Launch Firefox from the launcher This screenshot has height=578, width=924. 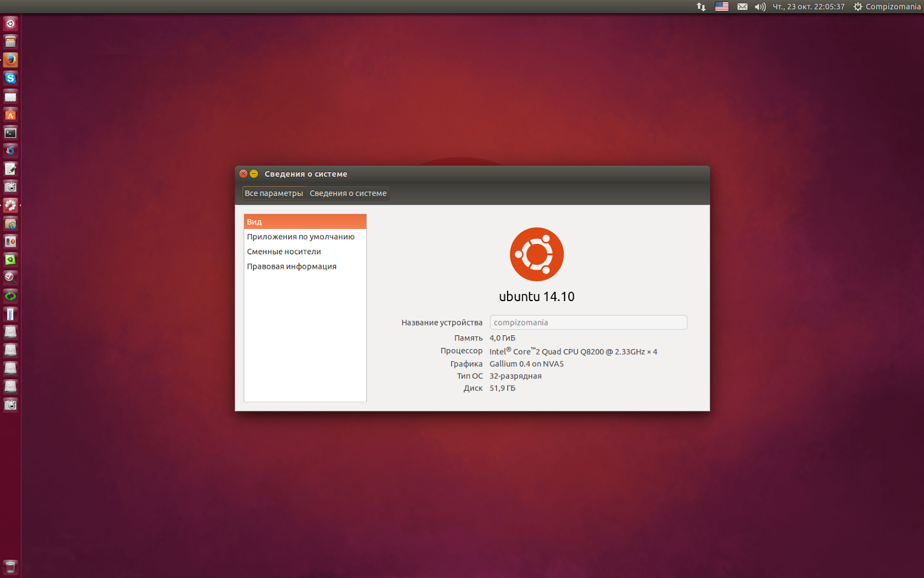[x=10, y=60]
